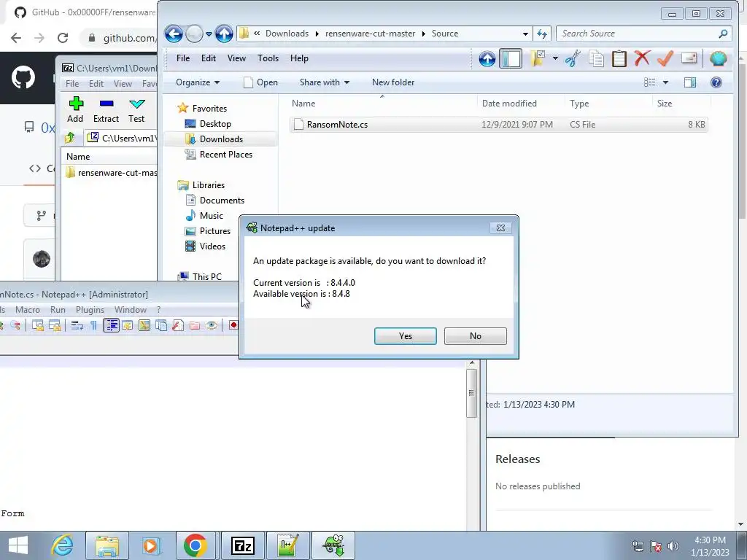Open Explorer View menu
Screen dimensions: 747x560
[x=236, y=58]
